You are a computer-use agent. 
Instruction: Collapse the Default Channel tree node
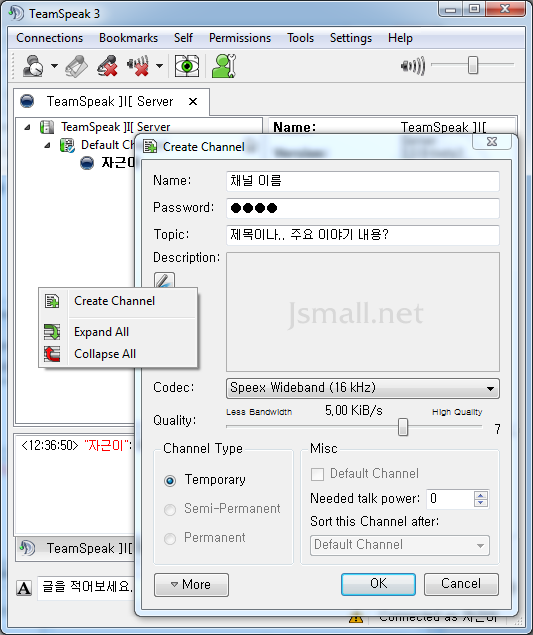pos(47,145)
